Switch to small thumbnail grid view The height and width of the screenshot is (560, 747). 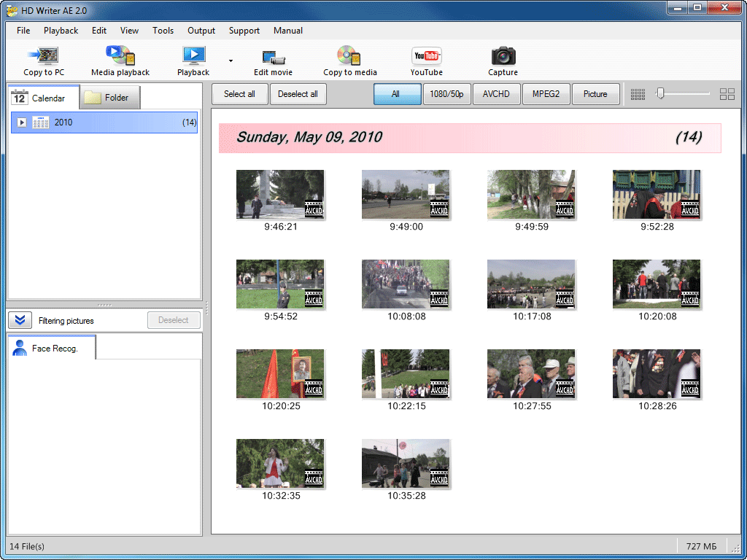tap(638, 94)
